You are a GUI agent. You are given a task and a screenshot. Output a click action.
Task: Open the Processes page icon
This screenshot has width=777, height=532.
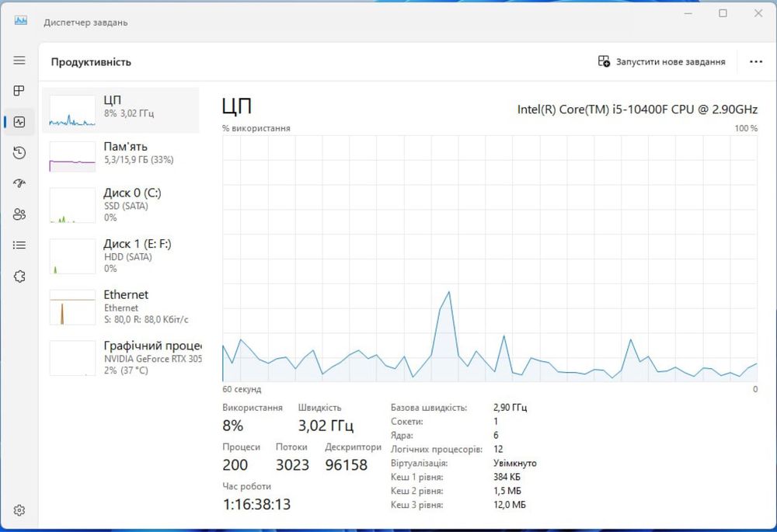(x=19, y=91)
